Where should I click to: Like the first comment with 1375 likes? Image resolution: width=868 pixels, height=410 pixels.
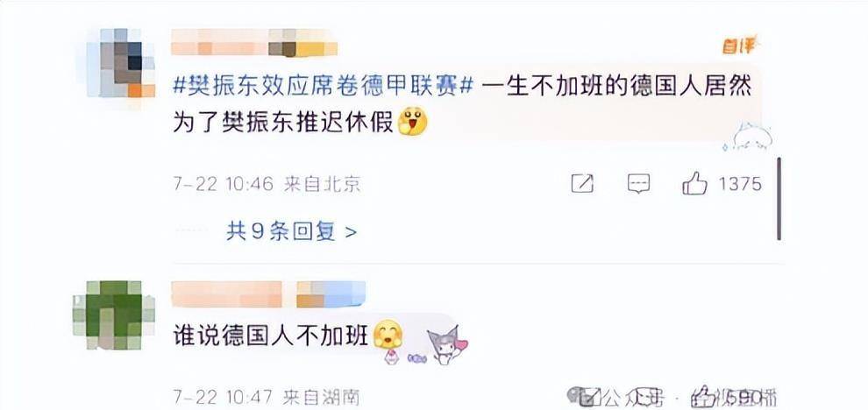point(694,182)
